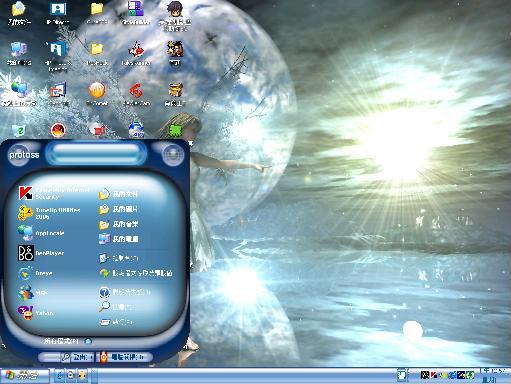
Task: Open 我的電腦 (My Computer) in the start menu
Action: pyautogui.click(x=118, y=239)
